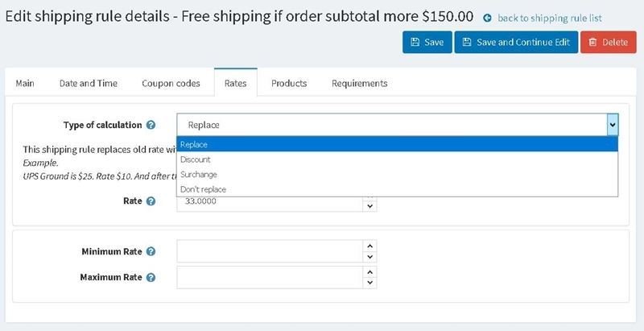The image size is (644, 331).
Task: Decrease Maximum Rate with down arrow
Action: (x=369, y=283)
